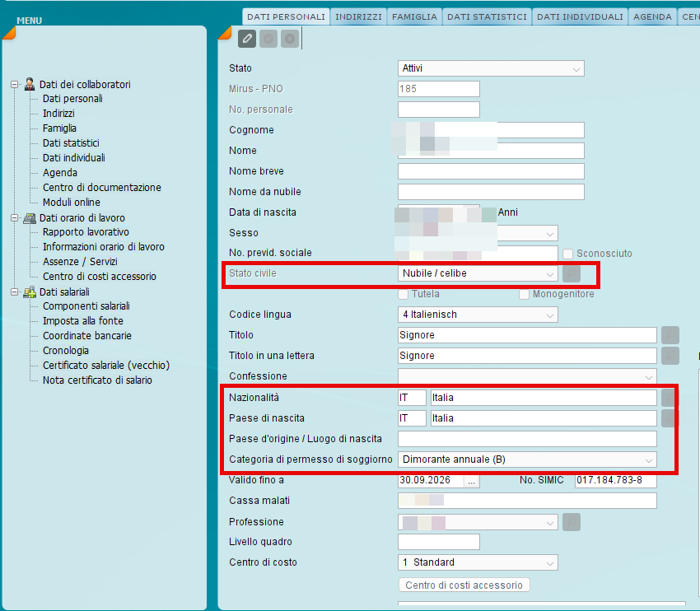700x611 pixels.
Task: Click the magnifier beside Titolo in una lettera
Action: click(x=670, y=355)
